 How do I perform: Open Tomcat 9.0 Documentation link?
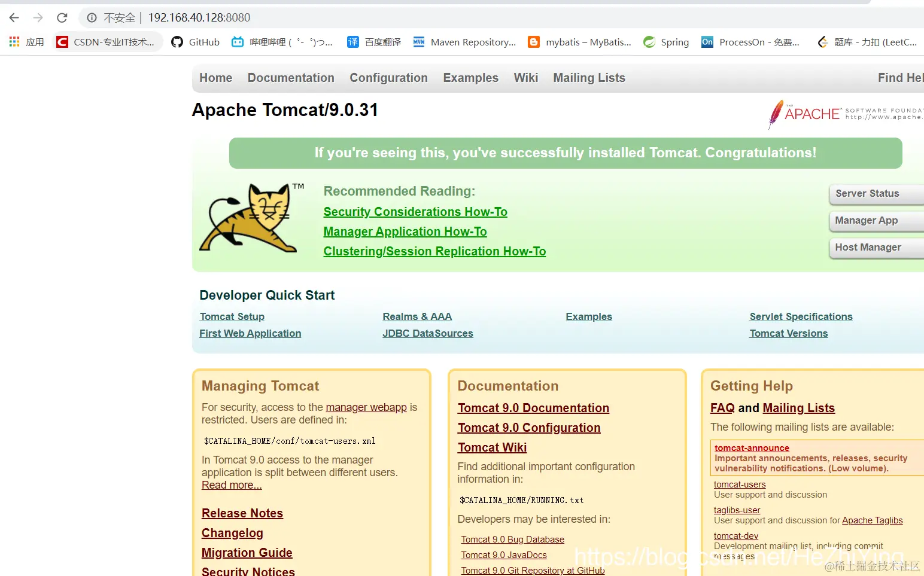(x=533, y=408)
